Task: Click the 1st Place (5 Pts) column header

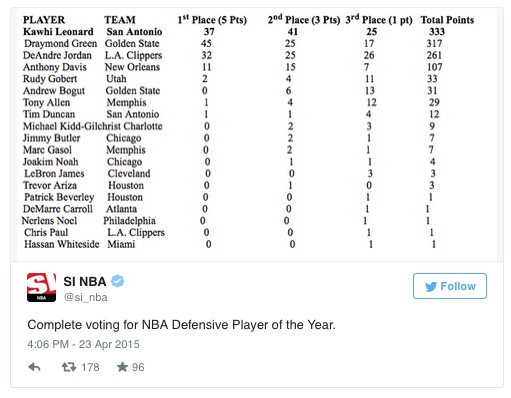Action: 212,20
